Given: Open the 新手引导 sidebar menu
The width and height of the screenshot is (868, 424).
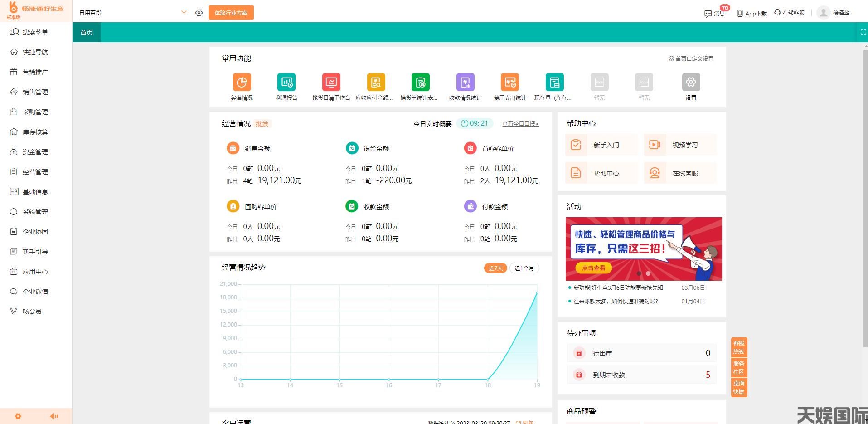Looking at the screenshot, I should [36, 251].
